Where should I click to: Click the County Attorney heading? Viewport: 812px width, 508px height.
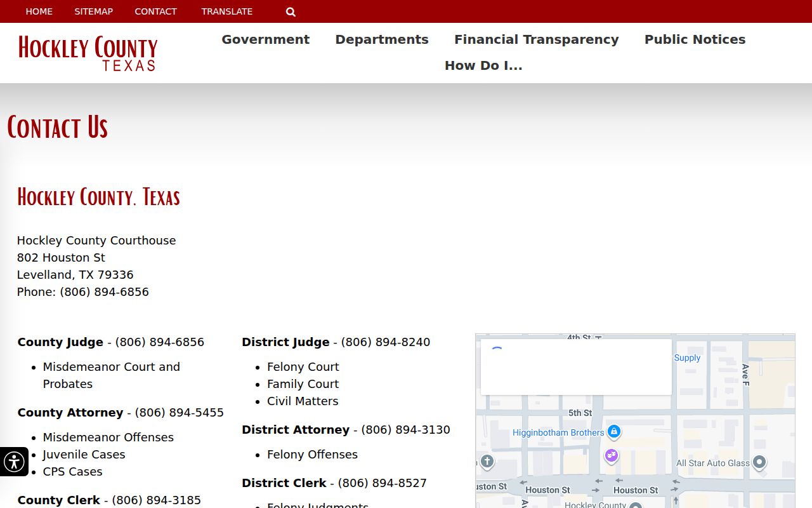(70, 413)
